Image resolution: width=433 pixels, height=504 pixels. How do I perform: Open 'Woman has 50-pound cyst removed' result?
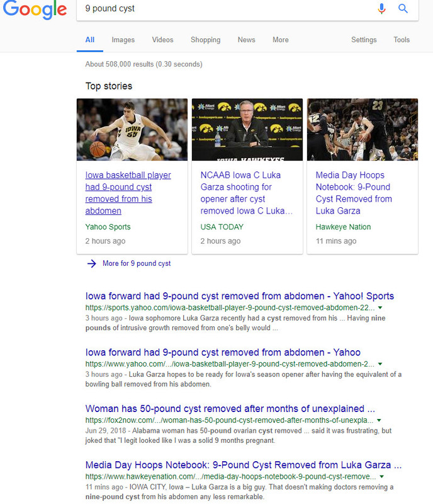coord(230,408)
